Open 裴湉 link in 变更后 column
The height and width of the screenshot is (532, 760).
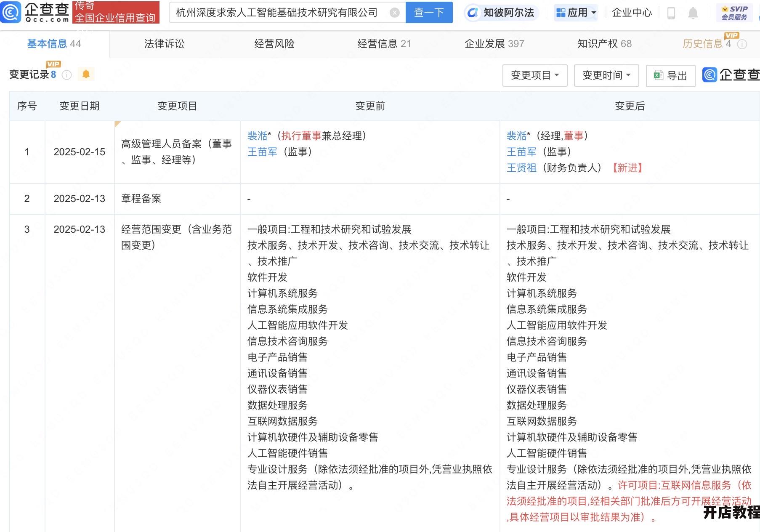coord(517,136)
